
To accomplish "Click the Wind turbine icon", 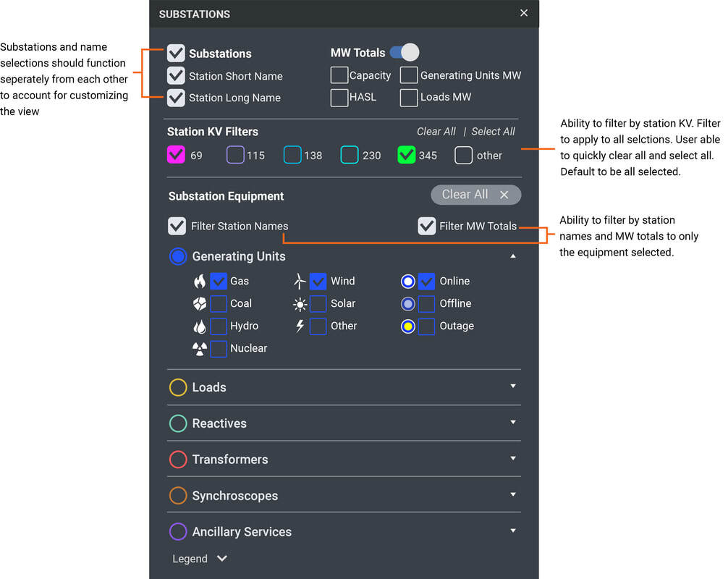I will coord(300,282).
